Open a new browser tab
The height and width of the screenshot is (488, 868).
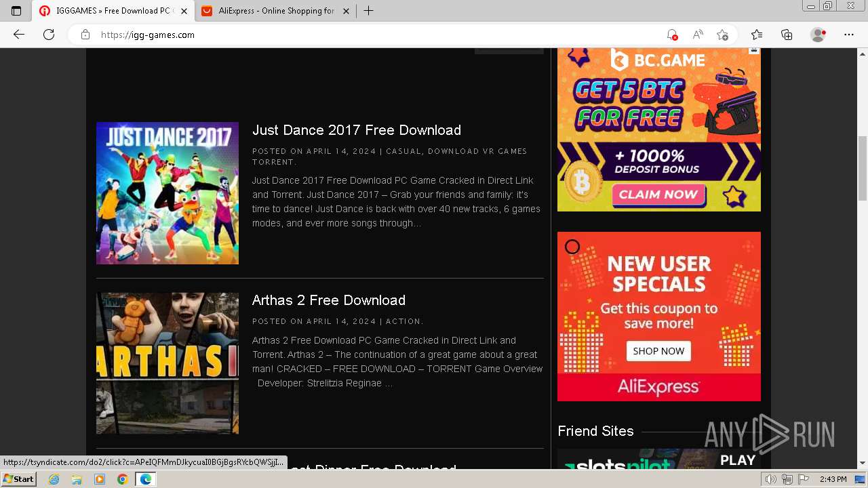368,11
